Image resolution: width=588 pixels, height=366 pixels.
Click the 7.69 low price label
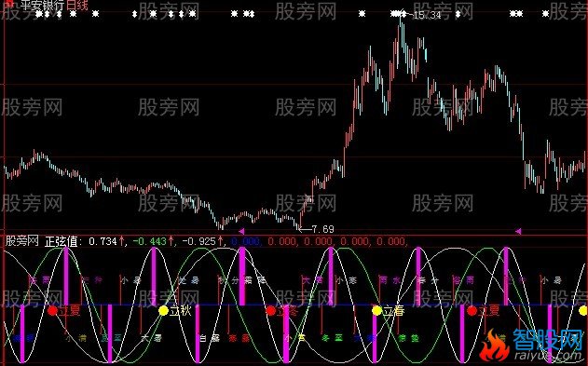(322, 229)
